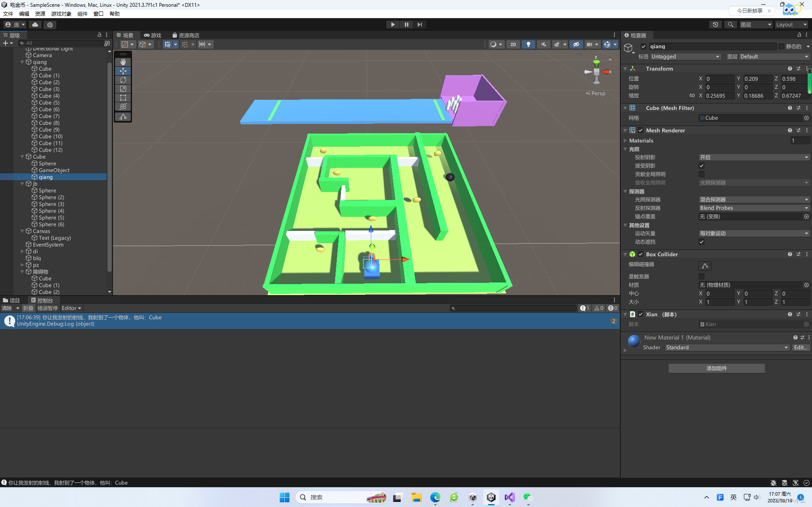This screenshot has height=507, width=812.
Task: Select the Hand view tool
Action: coord(123,62)
